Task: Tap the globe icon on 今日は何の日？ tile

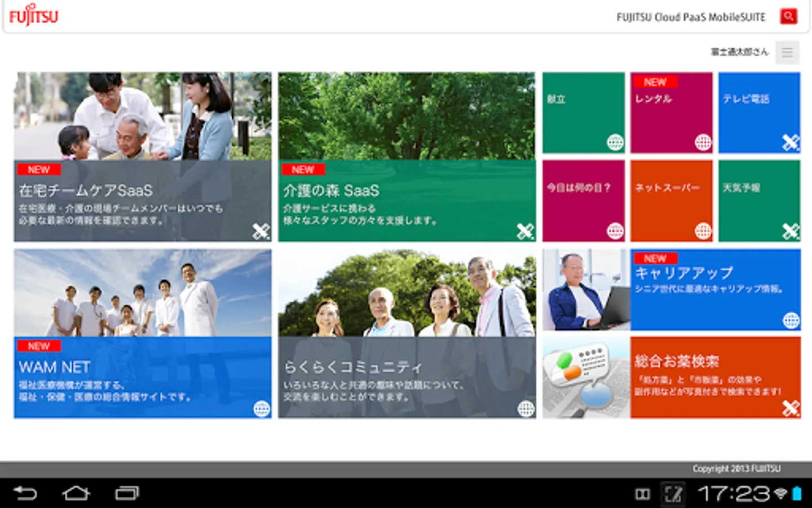Action: pos(615,230)
